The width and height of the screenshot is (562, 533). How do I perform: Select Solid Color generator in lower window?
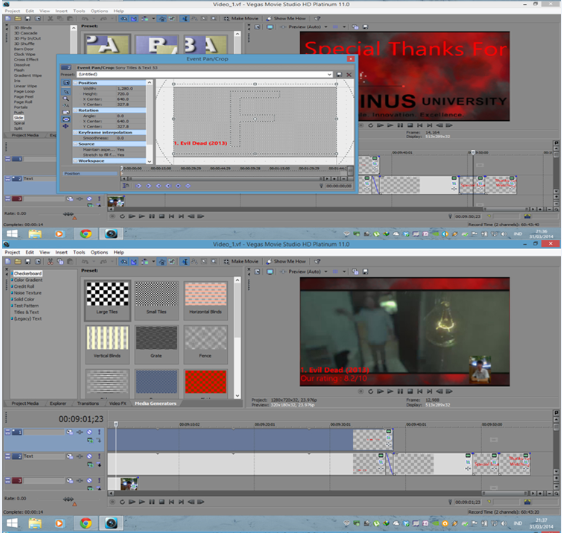[x=24, y=299]
